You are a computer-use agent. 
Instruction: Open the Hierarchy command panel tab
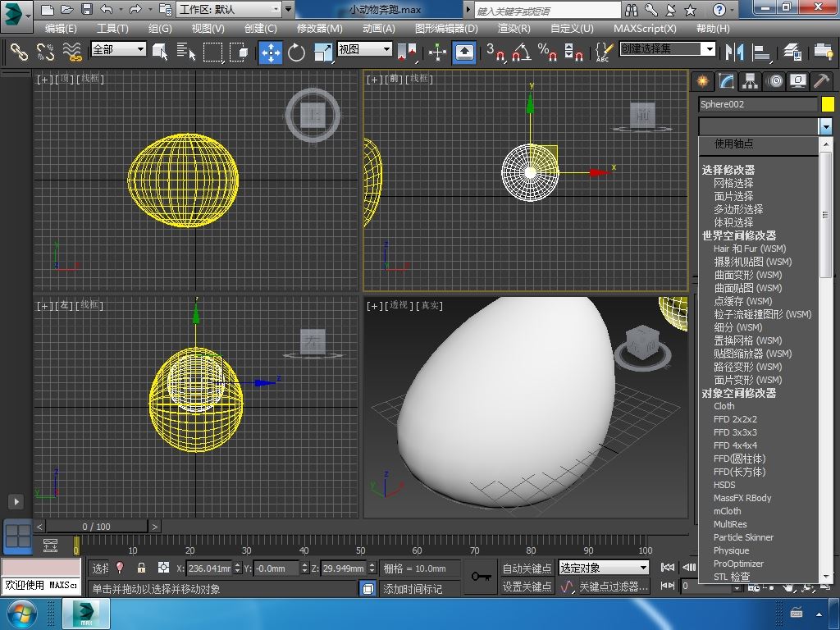point(750,81)
